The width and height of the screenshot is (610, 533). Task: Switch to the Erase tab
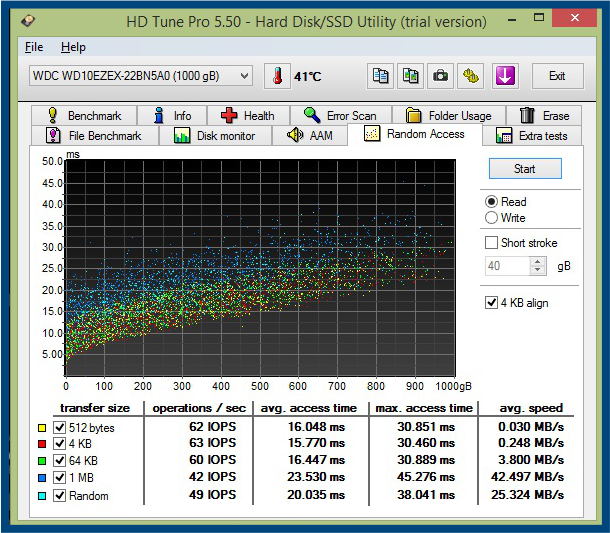coord(544,116)
